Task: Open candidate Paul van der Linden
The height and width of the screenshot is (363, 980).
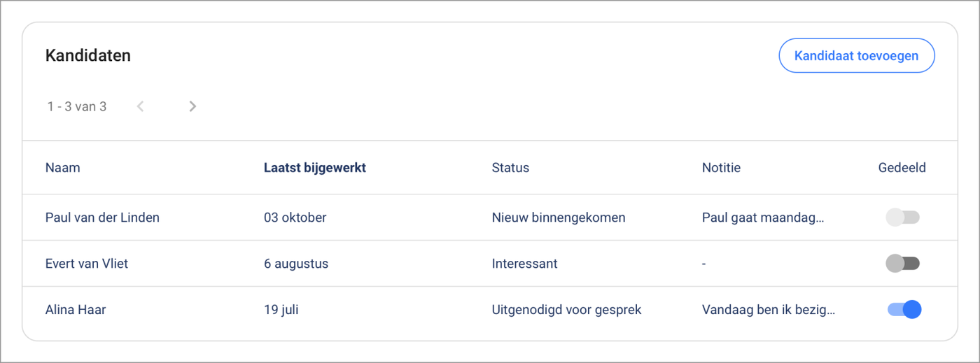Action: tap(102, 218)
